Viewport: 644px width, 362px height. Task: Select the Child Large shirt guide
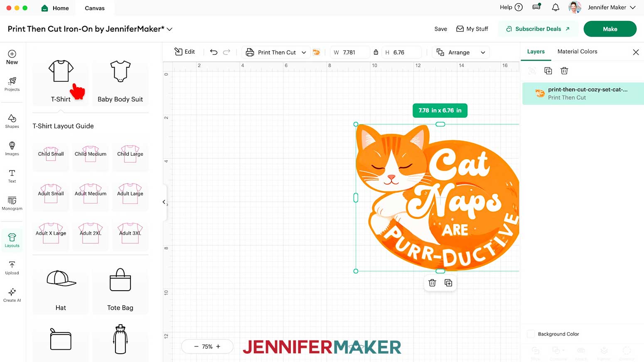click(130, 154)
